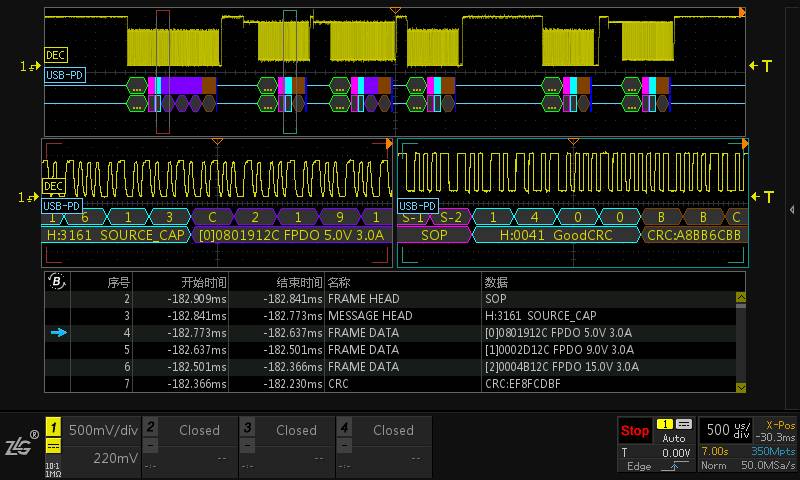Click the ZLG logo
The width and height of the screenshot is (800, 480).
[21, 444]
